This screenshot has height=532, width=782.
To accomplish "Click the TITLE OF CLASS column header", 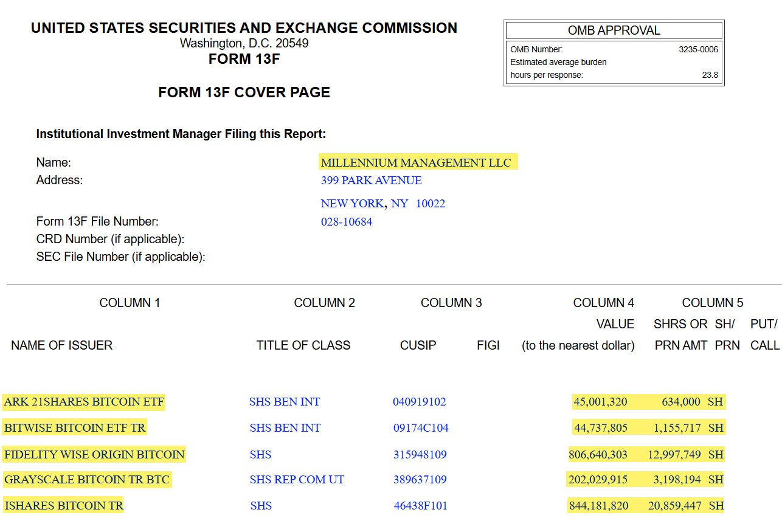I will (x=303, y=345).
